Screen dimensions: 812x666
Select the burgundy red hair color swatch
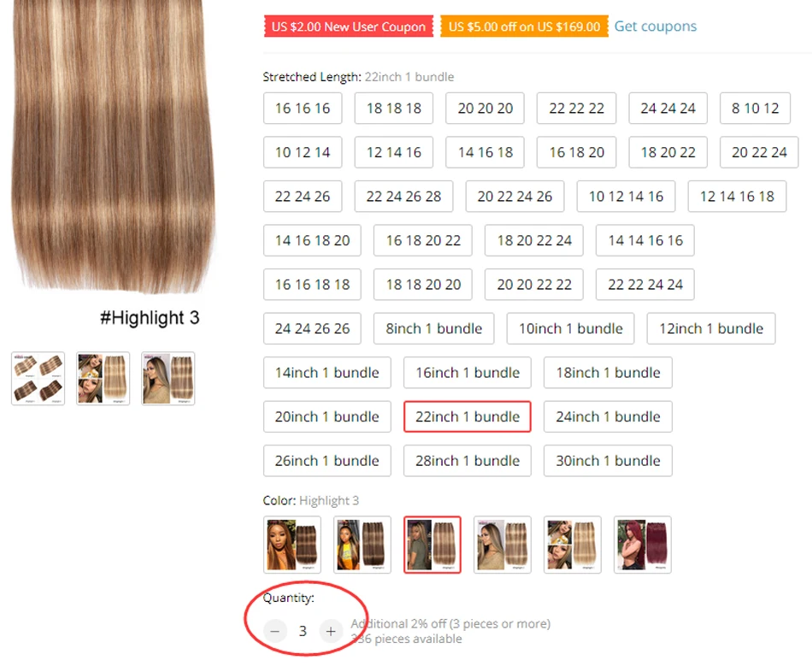[x=643, y=545]
